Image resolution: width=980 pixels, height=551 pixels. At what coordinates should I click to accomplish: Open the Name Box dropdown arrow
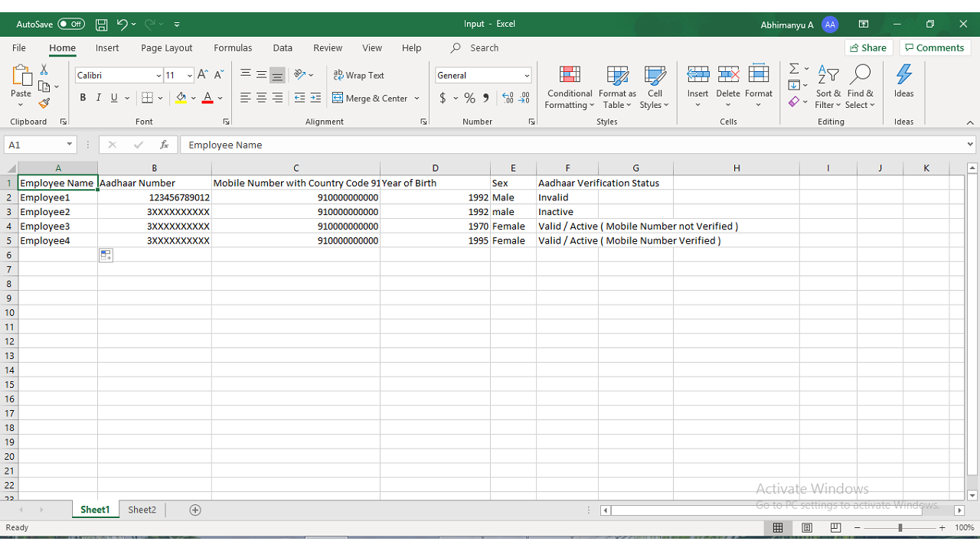pos(70,145)
